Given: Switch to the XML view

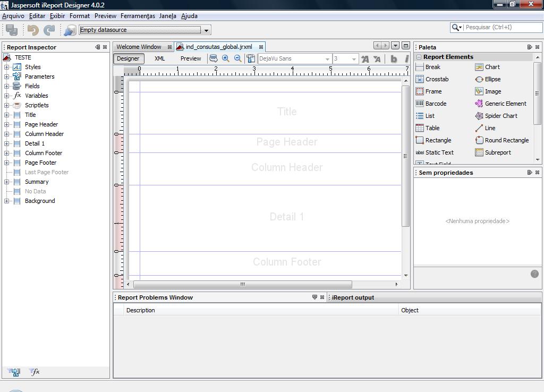Looking at the screenshot, I should coord(159,58).
